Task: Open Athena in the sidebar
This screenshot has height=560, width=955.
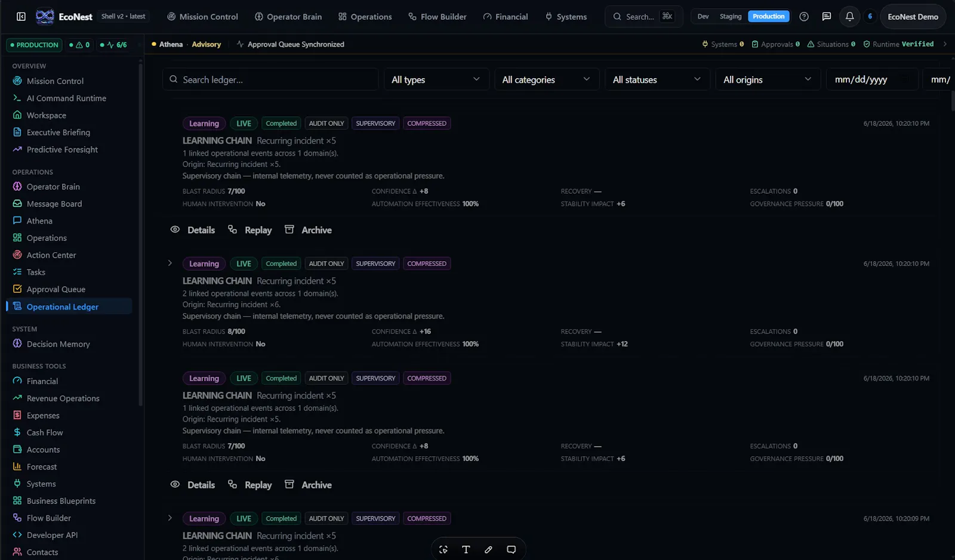Action: [x=39, y=221]
